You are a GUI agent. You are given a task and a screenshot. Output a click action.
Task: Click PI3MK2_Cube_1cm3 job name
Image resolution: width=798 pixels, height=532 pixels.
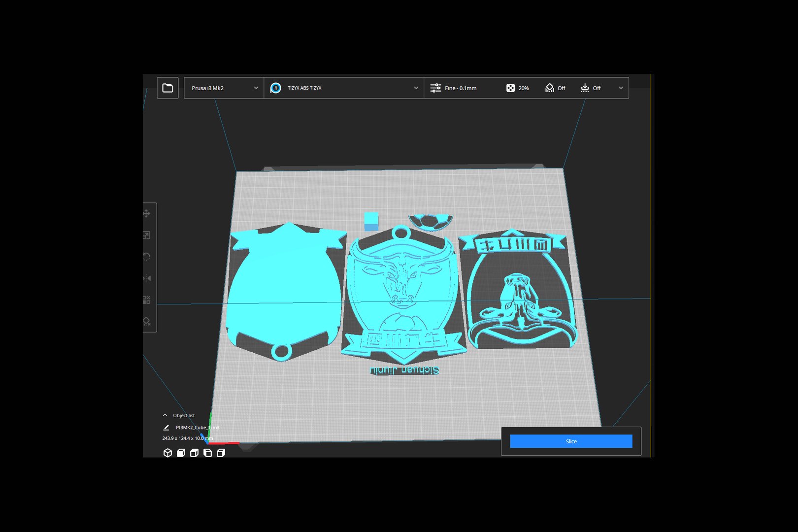tap(198, 428)
